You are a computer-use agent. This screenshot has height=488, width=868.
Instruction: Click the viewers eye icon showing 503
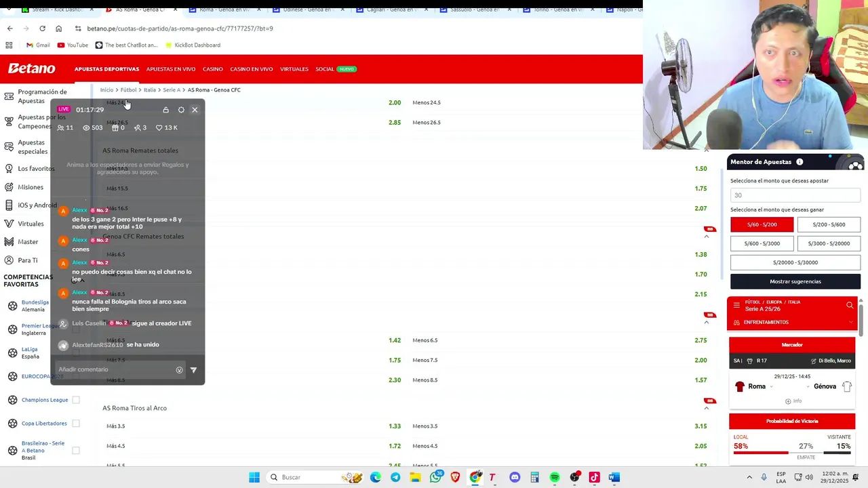point(86,127)
